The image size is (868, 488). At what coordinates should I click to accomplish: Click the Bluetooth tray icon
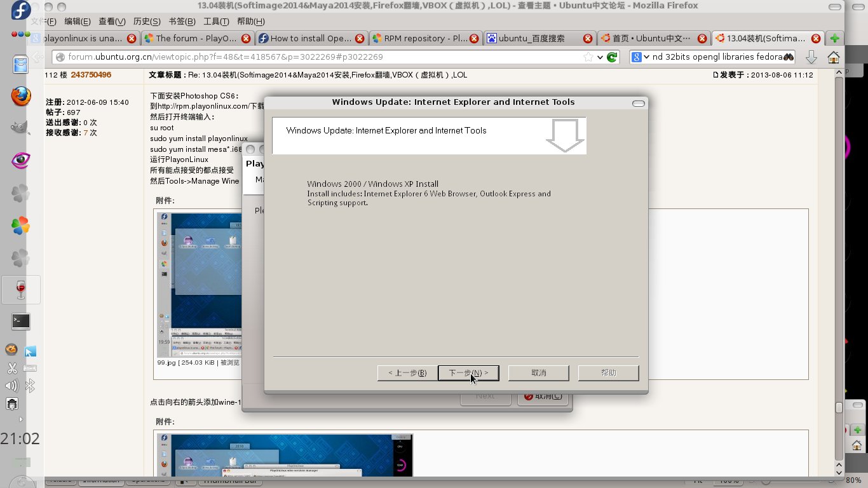tap(29, 386)
